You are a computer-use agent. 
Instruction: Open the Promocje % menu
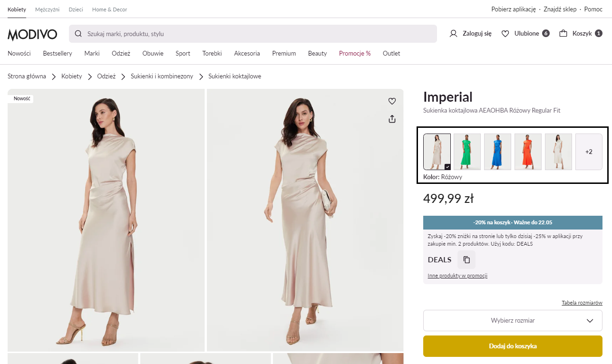[355, 54]
